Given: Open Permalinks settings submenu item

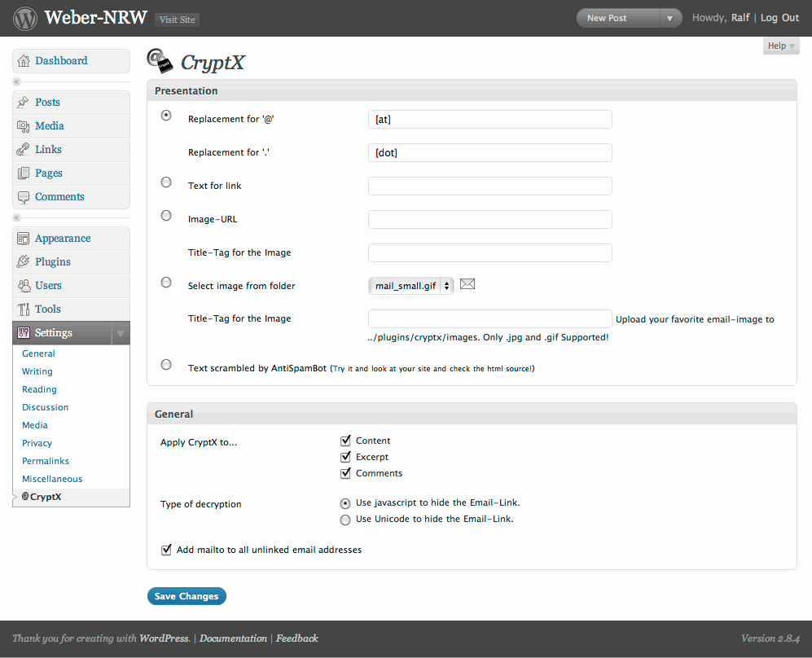Looking at the screenshot, I should click(46, 461).
